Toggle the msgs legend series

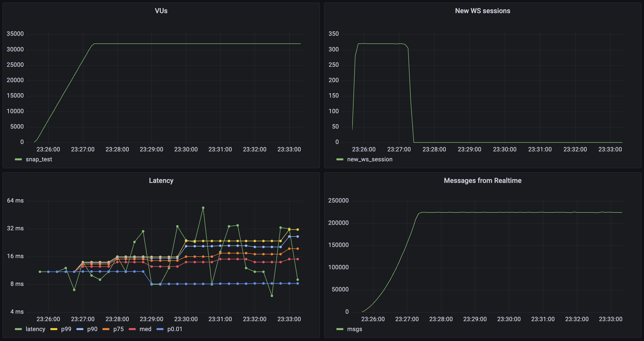(354, 329)
